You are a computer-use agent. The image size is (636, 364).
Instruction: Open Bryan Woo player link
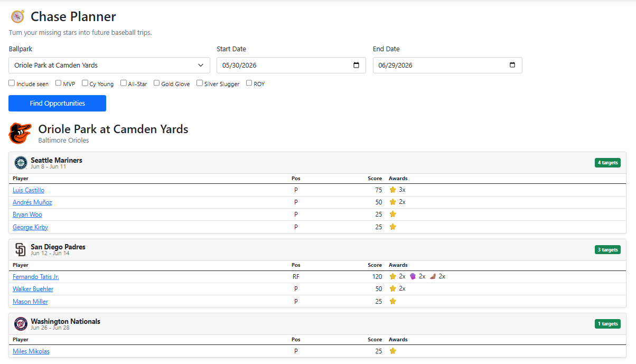tap(27, 214)
